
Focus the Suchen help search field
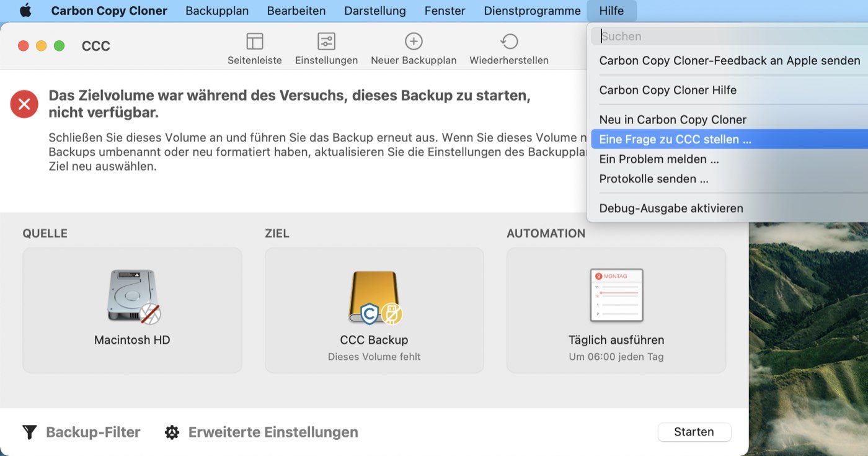coord(730,36)
